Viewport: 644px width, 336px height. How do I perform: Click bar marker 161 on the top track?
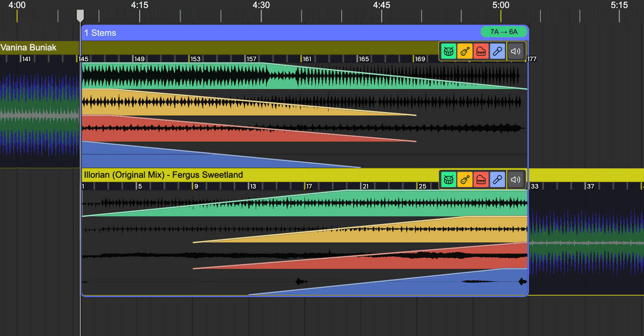pos(306,59)
